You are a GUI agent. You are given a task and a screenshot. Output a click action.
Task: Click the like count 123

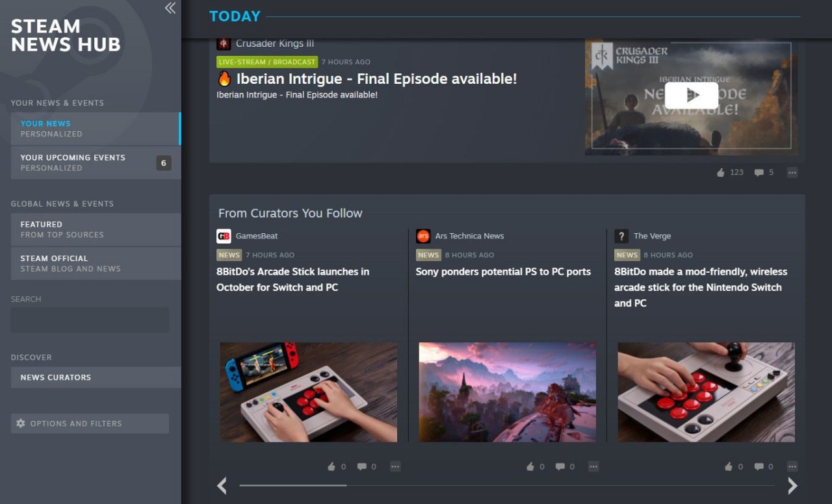pos(736,173)
